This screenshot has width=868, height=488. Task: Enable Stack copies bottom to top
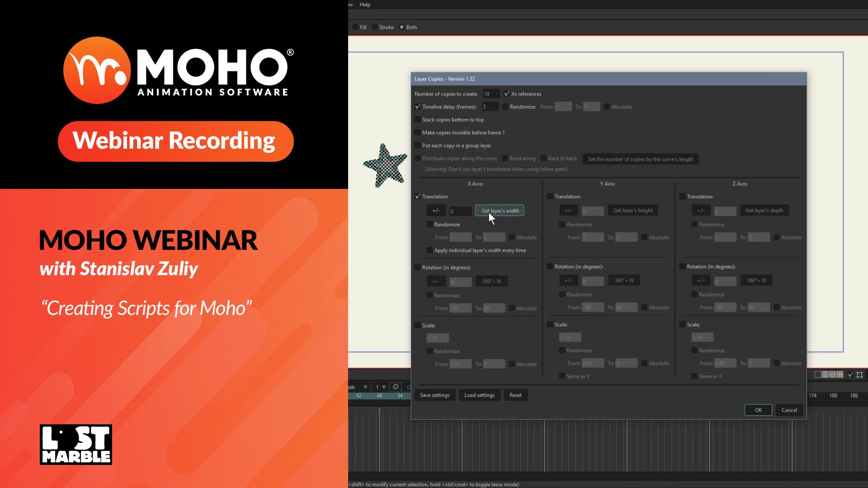pos(418,120)
